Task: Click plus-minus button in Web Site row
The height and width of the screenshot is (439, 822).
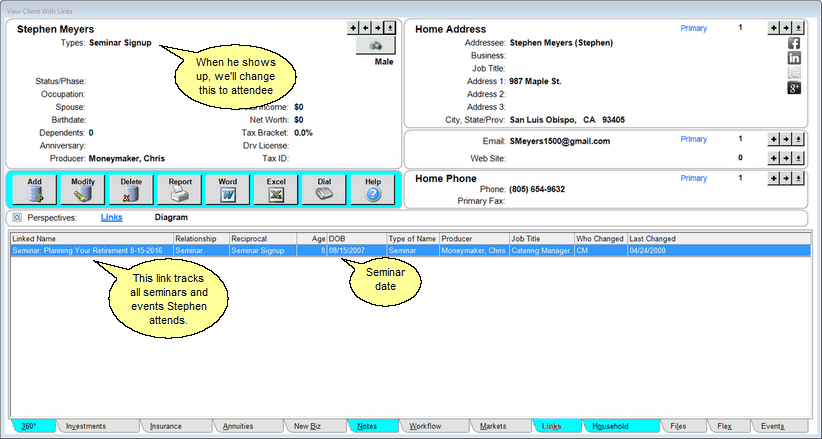Action: tap(798, 157)
